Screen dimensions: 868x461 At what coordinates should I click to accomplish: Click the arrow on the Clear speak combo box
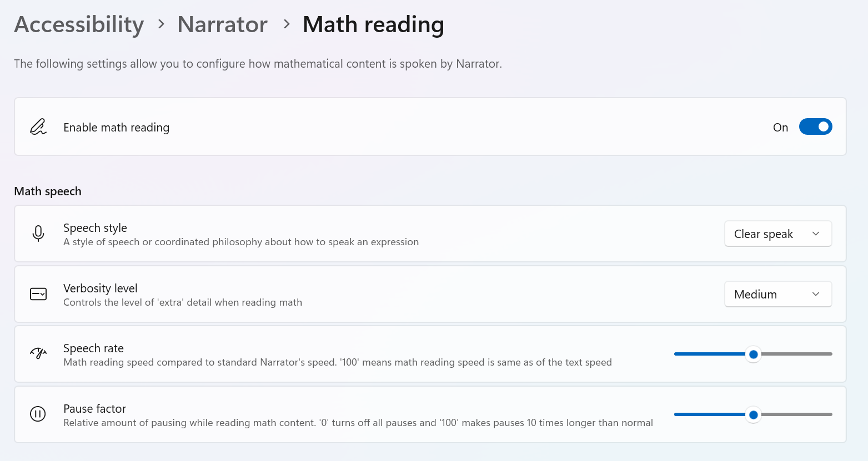pos(816,234)
